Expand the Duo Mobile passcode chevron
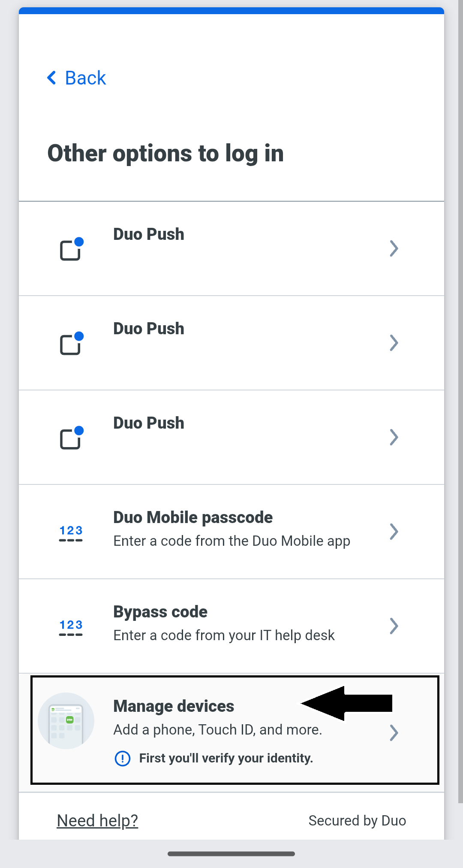 [x=394, y=532]
